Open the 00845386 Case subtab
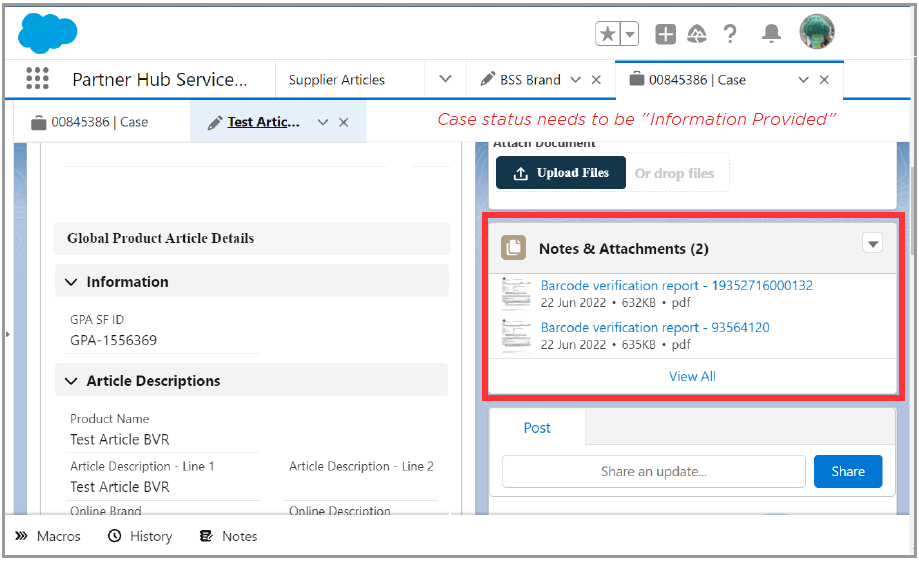The image size is (919, 562). [89, 122]
